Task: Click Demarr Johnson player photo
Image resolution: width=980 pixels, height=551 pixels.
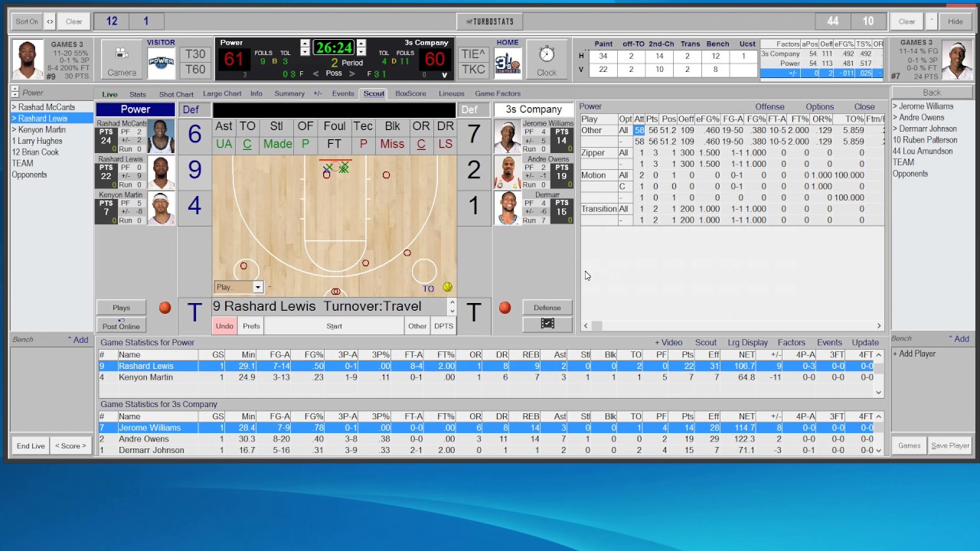Action: coord(507,207)
